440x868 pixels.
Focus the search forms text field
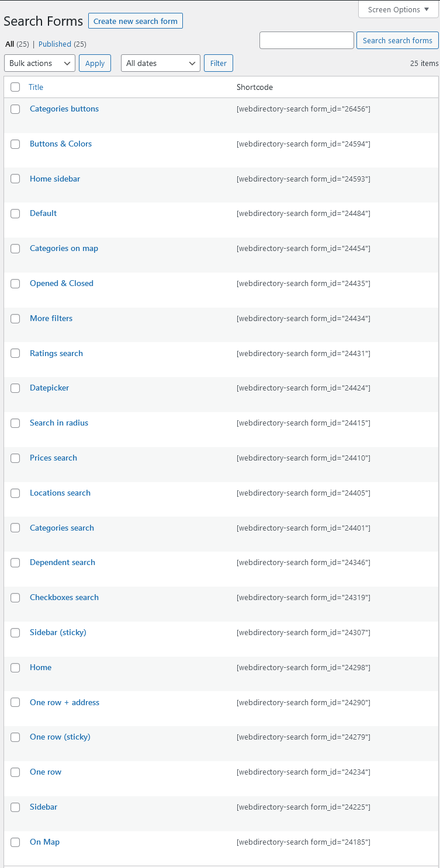307,40
